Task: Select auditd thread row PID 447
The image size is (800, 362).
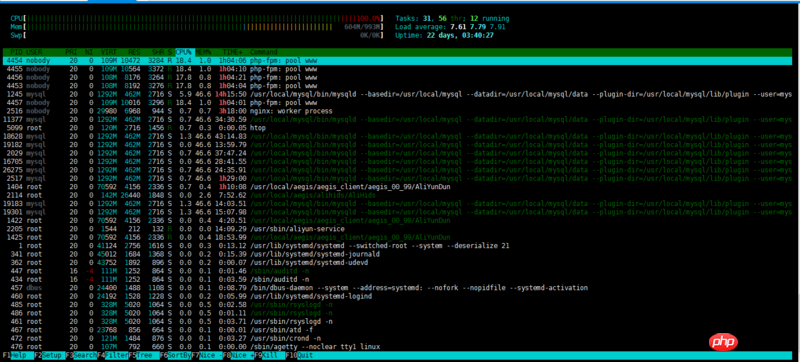Action: click(398, 271)
